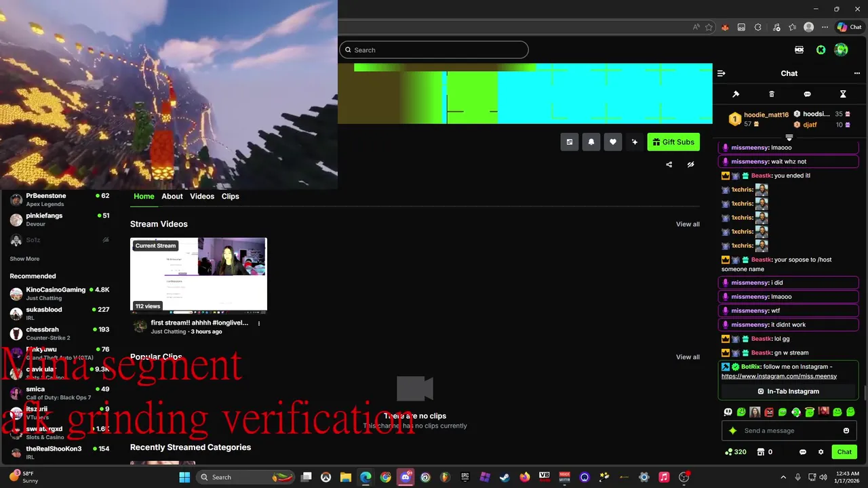Click the trash can icon in chat toolbar
Image resolution: width=868 pixels, height=488 pixels.
coord(772,94)
